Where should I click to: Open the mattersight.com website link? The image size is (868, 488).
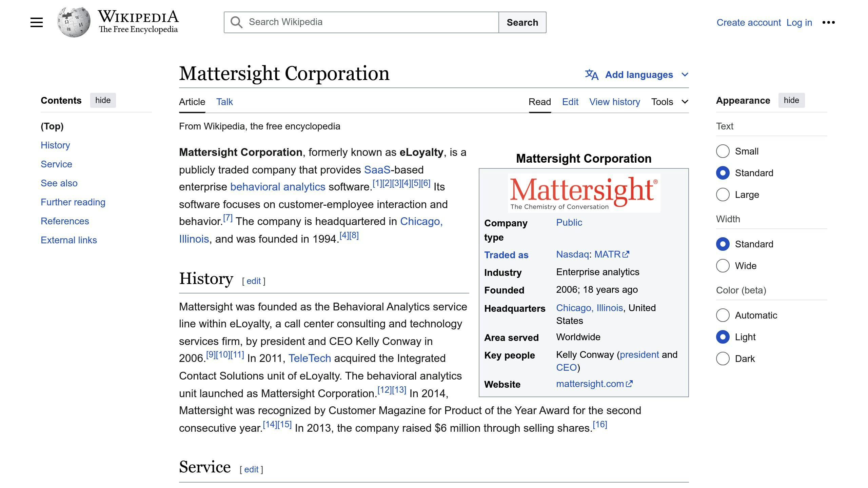pyautogui.click(x=590, y=384)
